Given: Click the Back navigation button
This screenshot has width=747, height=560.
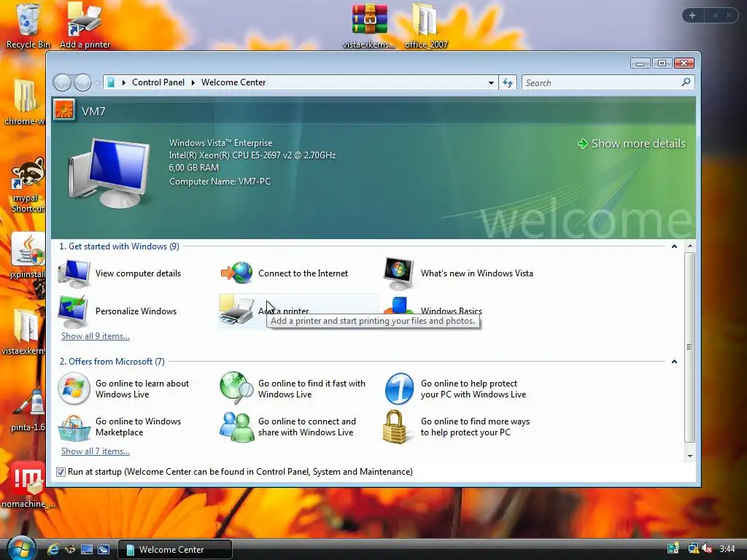Looking at the screenshot, I should (62, 83).
